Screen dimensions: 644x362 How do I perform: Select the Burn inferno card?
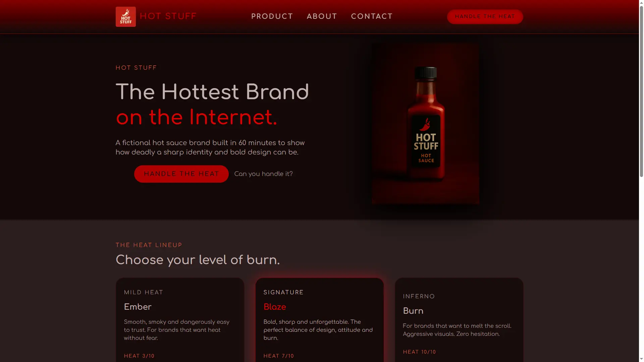[x=459, y=320]
